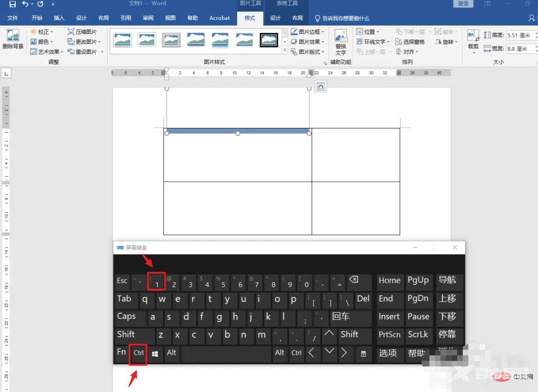Expand the picture styles gallery more arrow
This screenshot has height=392, width=538.
[285, 51]
